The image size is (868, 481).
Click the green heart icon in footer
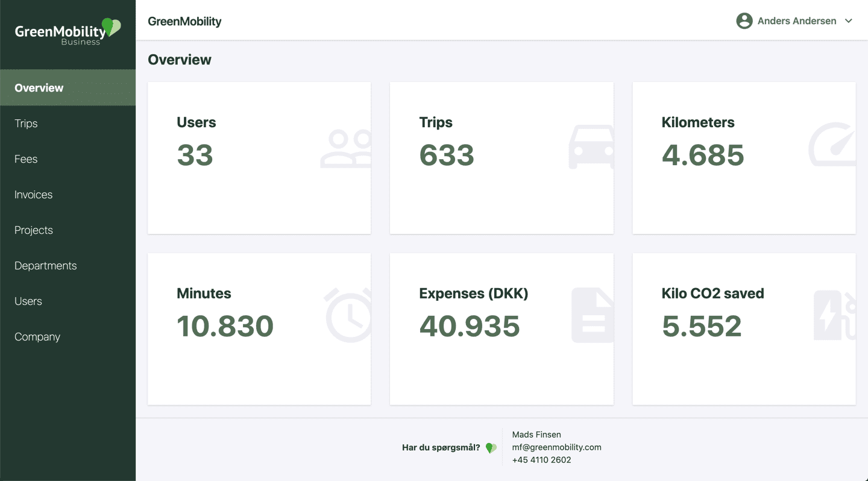point(491,448)
